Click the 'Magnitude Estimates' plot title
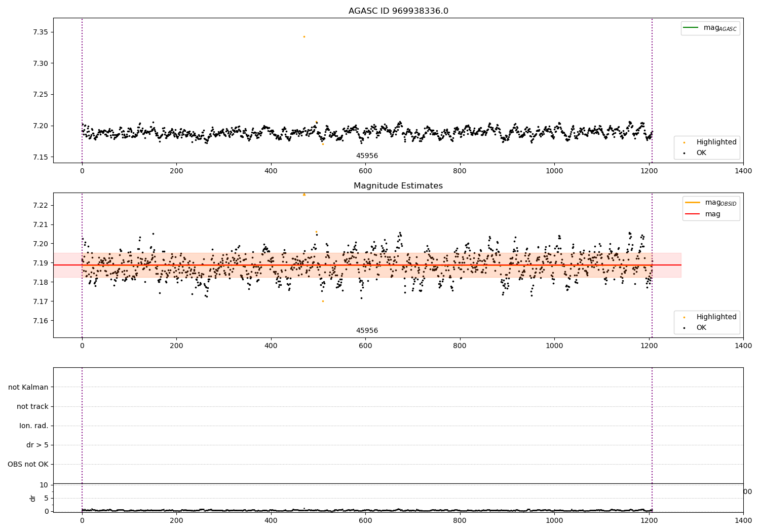Image resolution: width=760 pixels, height=532 pixels. coord(398,186)
